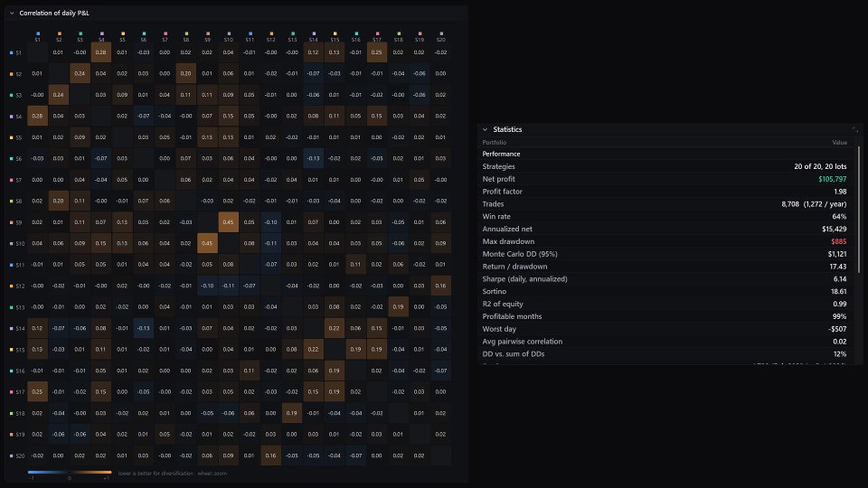Image resolution: width=868 pixels, height=488 pixels.
Task: Click the S4 column header color square
Action: (x=101, y=33)
